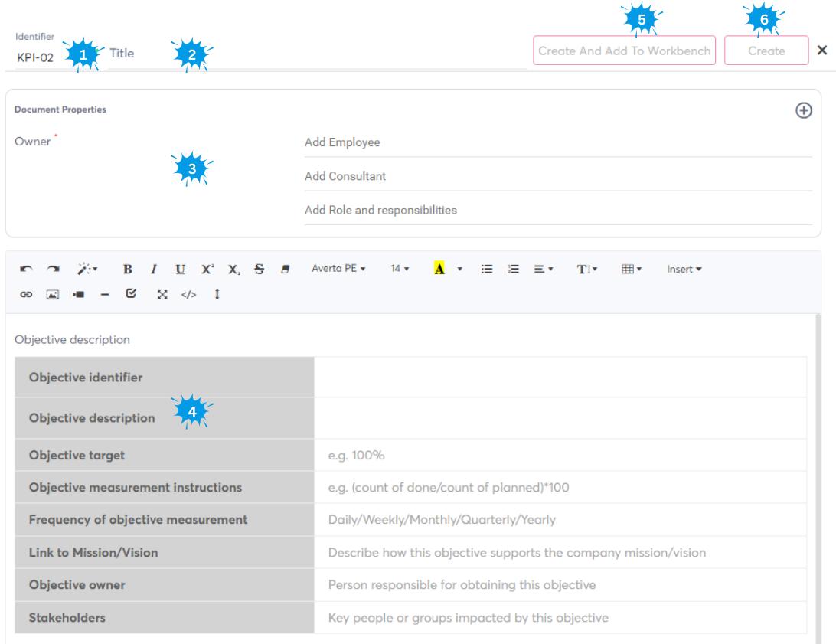
Task: Open the magic wand style menu
Action: [x=85, y=270]
